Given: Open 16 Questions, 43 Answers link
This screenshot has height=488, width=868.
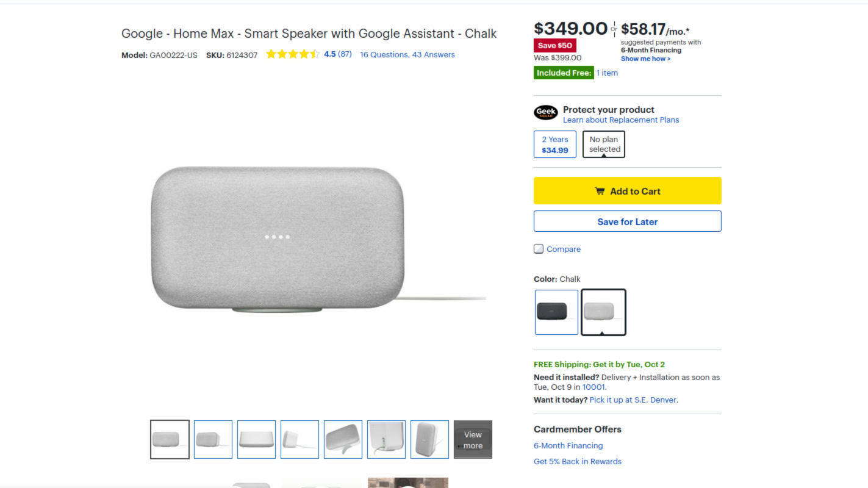Looking at the screenshot, I should pyautogui.click(x=407, y=54).
